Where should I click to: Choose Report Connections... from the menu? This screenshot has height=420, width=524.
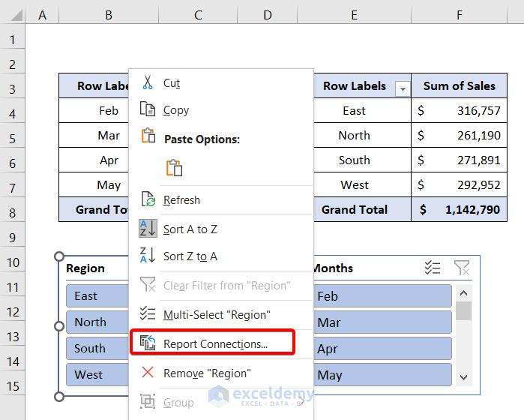pos(215,344)
